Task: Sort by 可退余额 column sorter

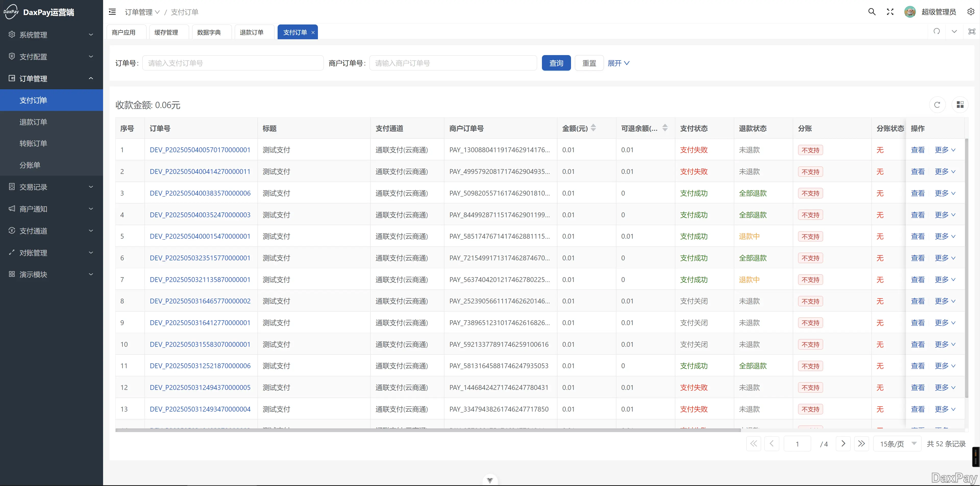Action: point(665,128)
